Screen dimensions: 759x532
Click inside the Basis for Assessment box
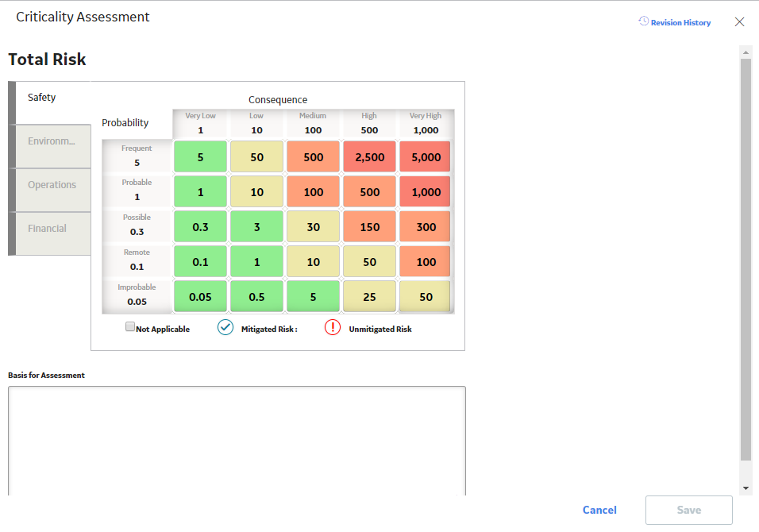point(237,441)
